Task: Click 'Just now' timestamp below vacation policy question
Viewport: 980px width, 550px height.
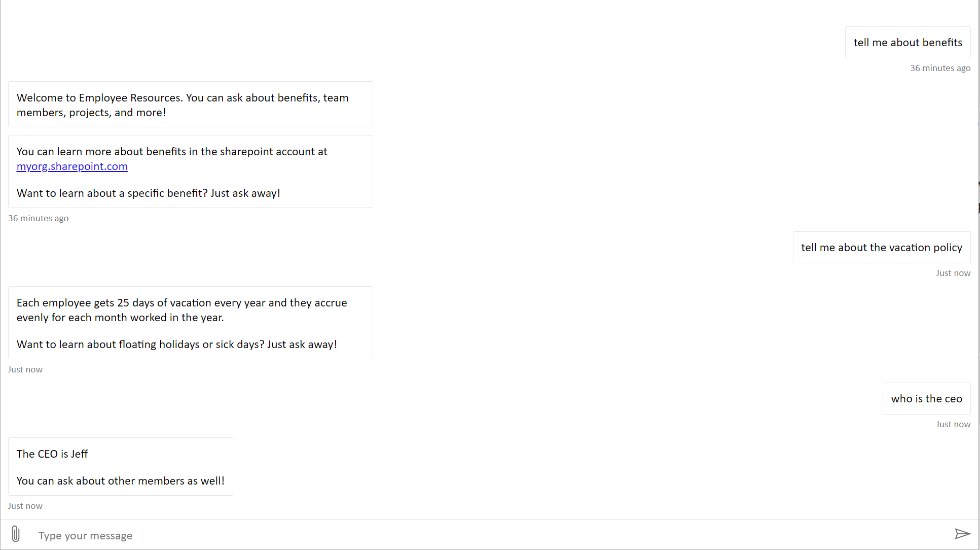Action: pyautogui.click(x=953, y=273)
